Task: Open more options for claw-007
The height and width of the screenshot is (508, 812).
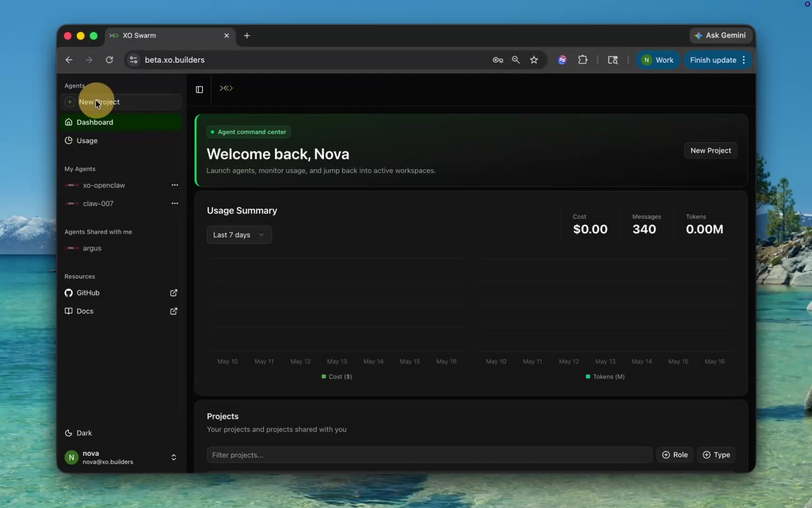Action: click(x=175, y=204)
